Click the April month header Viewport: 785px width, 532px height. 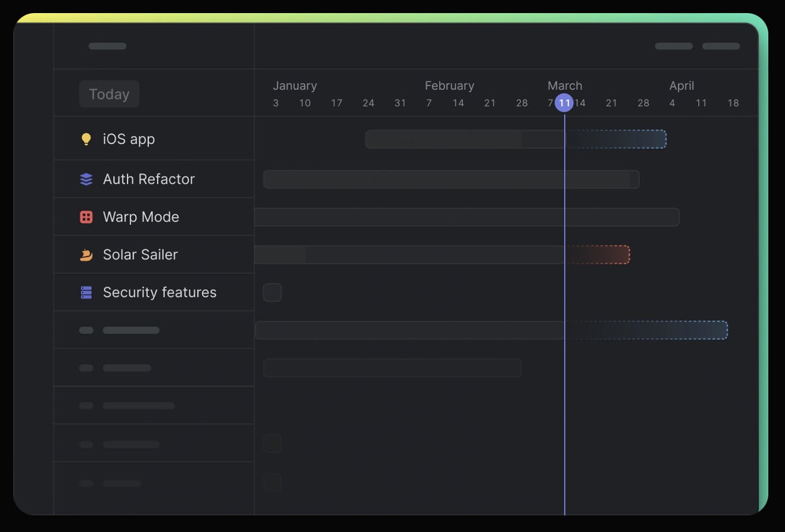click(x=681, y=86)
